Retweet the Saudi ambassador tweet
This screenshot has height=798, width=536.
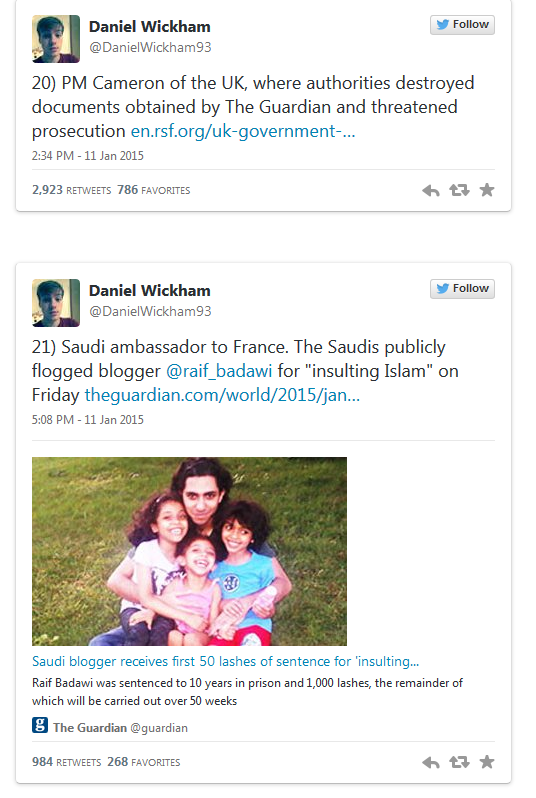tap(459, 762)
